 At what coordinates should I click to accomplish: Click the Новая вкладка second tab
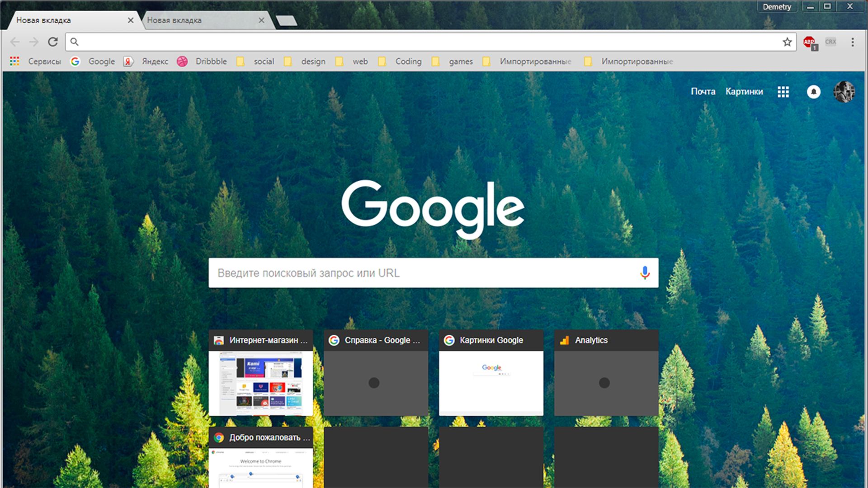click(203, 20)
